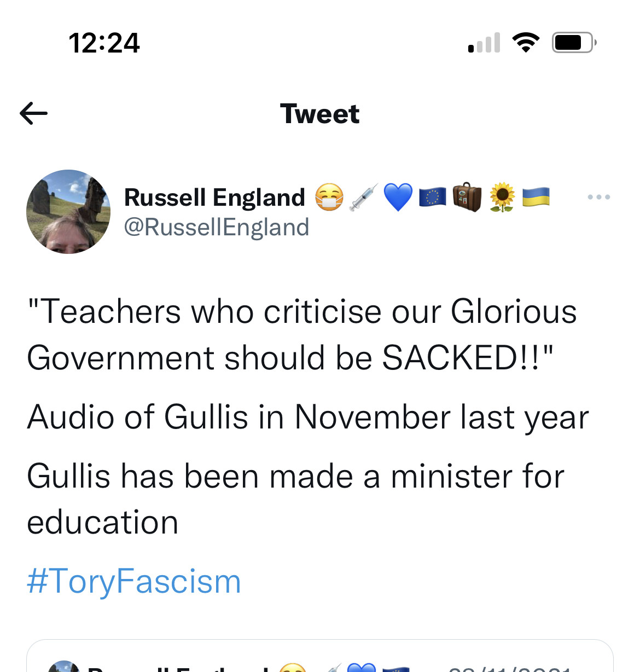Open the @RussellEngland handle
This screenshot has width=640, height=672.
pyautogui.click(x=217, y=227)
